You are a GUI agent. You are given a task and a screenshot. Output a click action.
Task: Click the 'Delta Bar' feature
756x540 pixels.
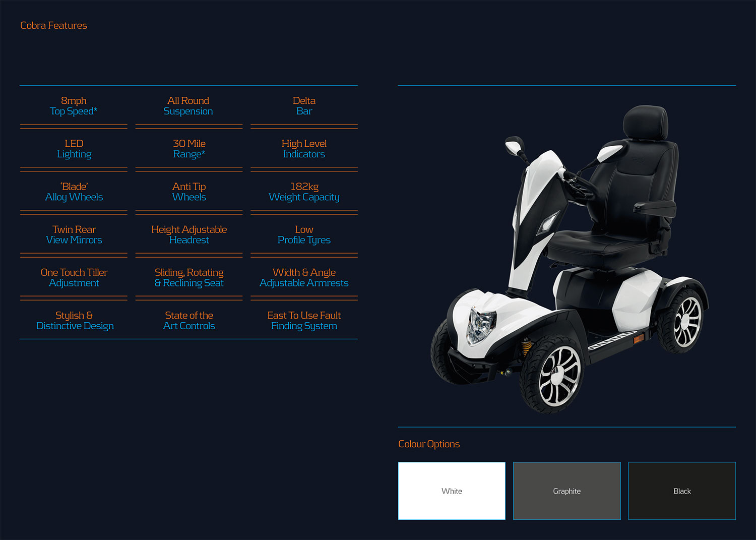click(x=304, y=106)
